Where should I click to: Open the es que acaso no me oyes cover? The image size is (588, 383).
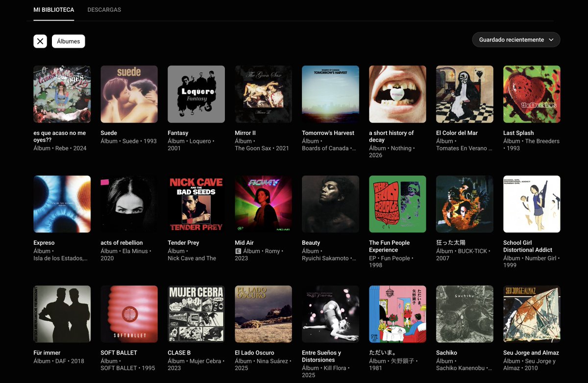click(62, 94)
